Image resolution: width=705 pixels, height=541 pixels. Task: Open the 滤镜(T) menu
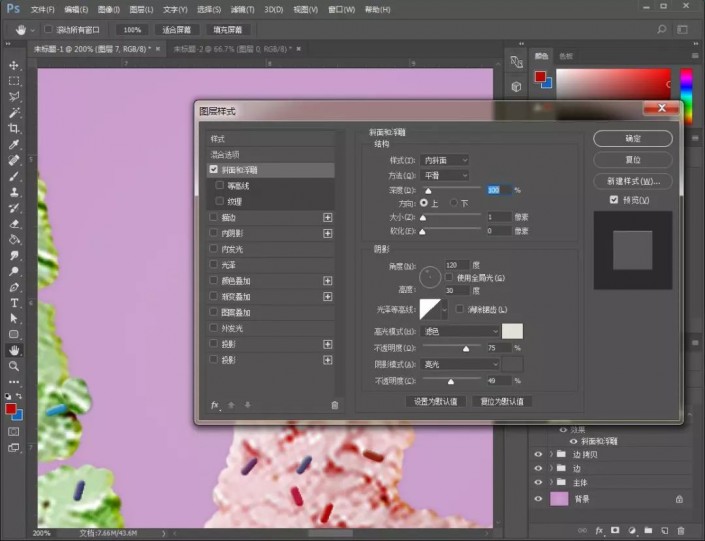(242, 9)
